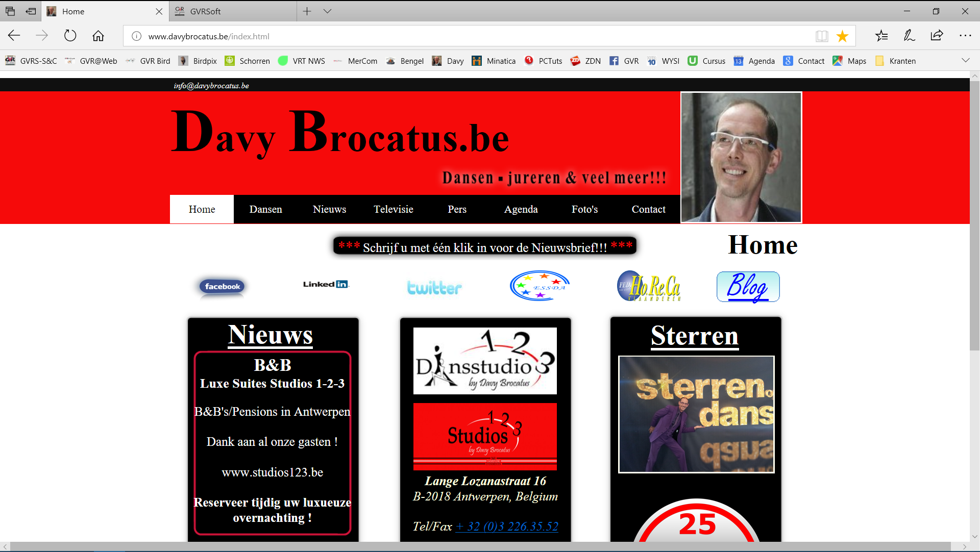Open the ESSDA stars logo

click(540, 286)
